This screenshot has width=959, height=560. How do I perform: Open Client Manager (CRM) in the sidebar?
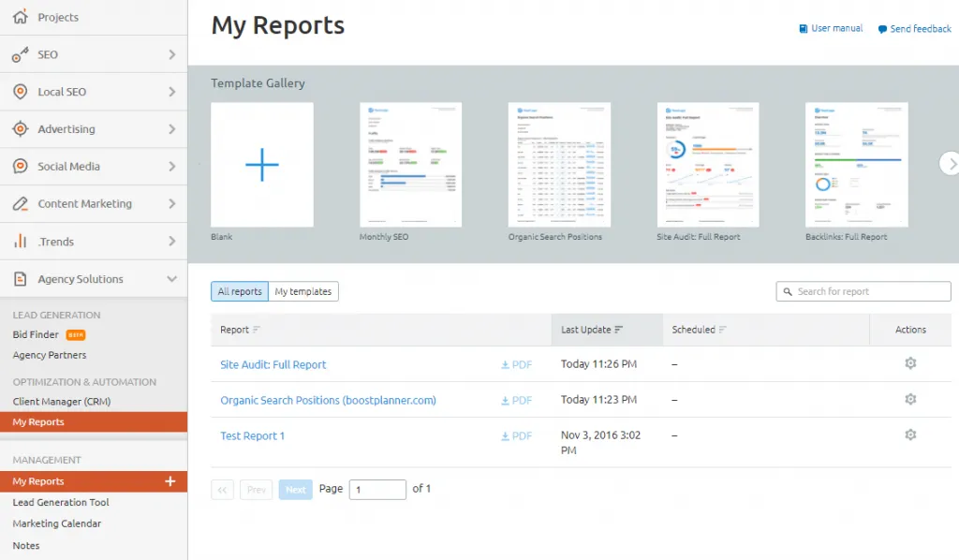tap(62, 402)
